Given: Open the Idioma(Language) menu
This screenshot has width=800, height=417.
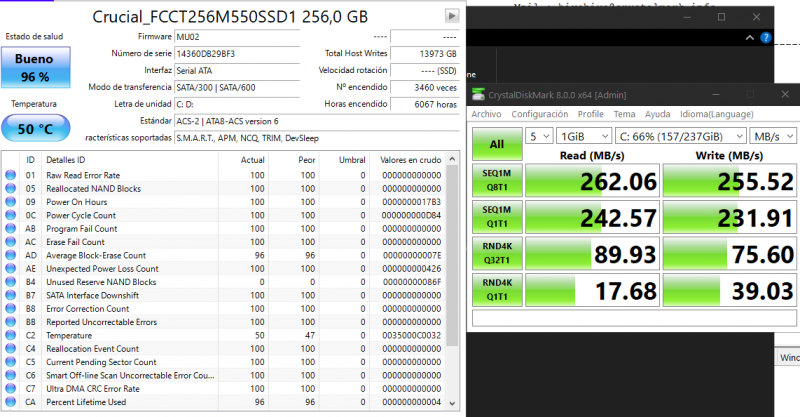Looking at the screenshot, I should 716,114.
